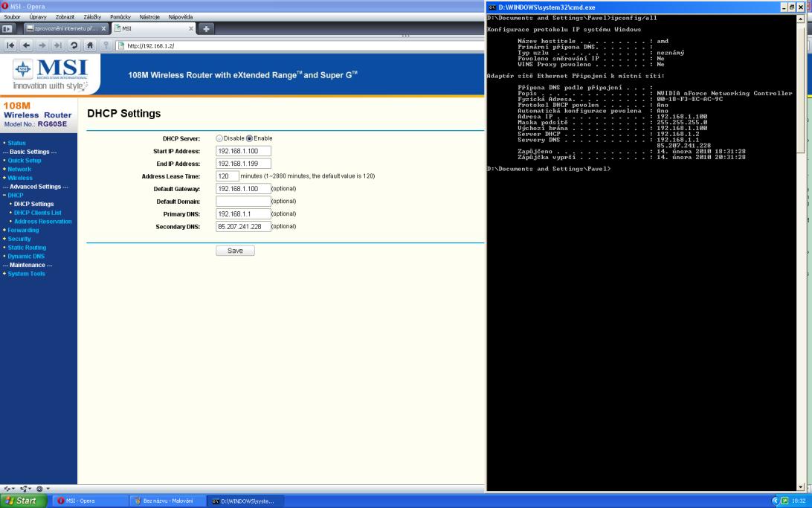Click the wand password key icon
The height and width of the screenshot is (508, 812).
coord(106,45)
